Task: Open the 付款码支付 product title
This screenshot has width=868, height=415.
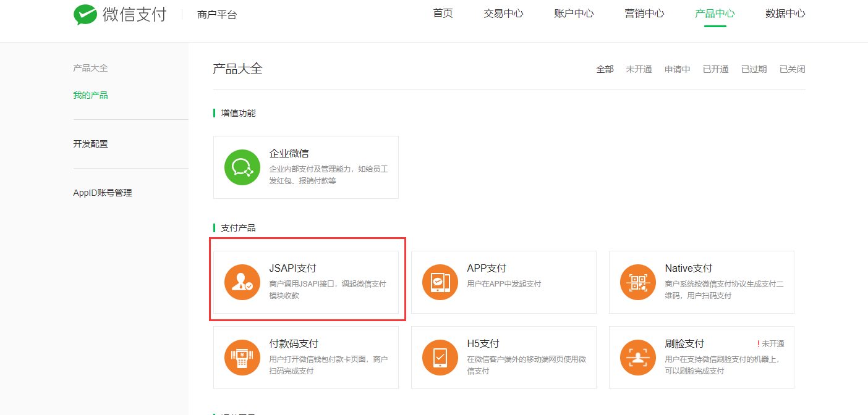Action: point(294,344)
